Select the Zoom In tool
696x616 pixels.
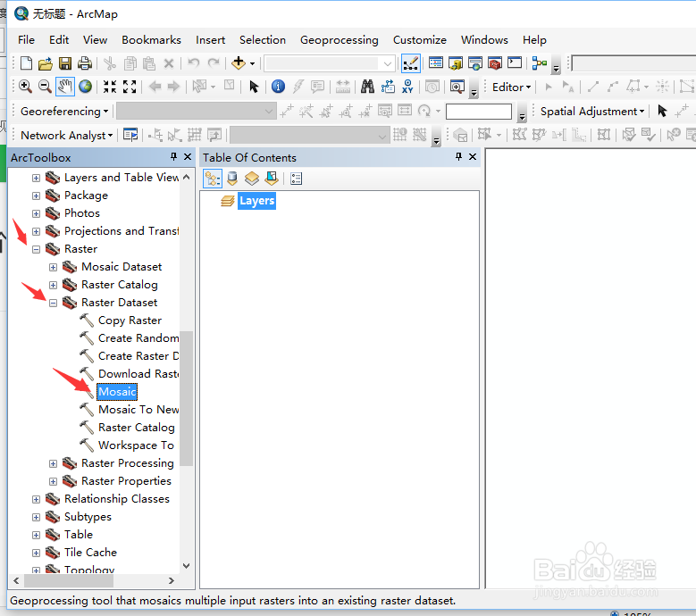click(x=25, y=87)
